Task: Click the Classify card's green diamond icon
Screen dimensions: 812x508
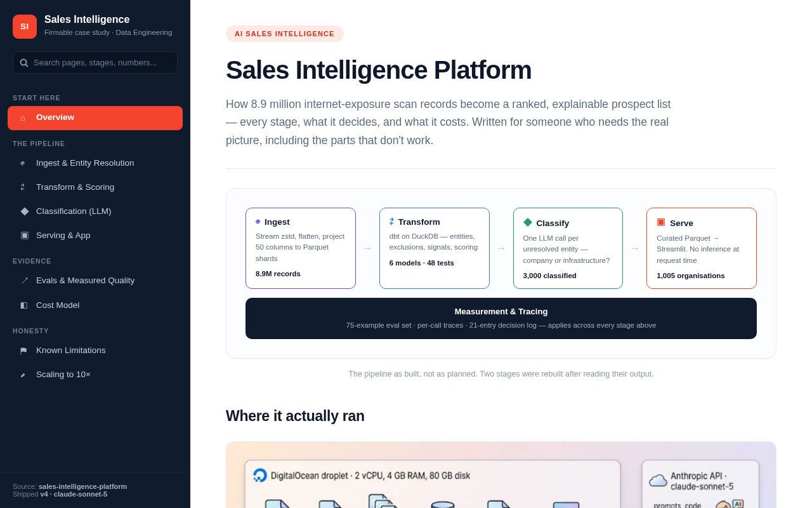Action: click(528, 222)
